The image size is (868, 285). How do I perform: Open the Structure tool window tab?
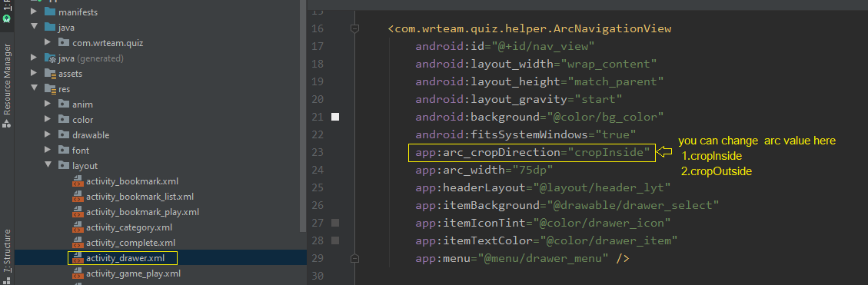point(7,254)
